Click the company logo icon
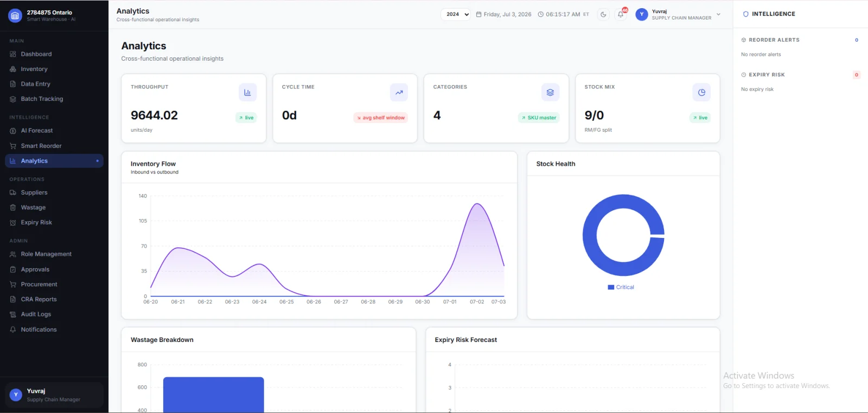 tap(15, 16)
